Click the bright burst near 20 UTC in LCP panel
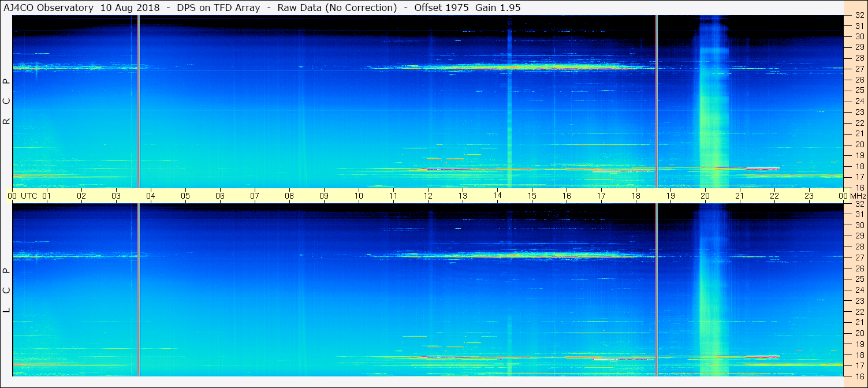The width and height of the screenshot is (868, 388). point(714,290)
